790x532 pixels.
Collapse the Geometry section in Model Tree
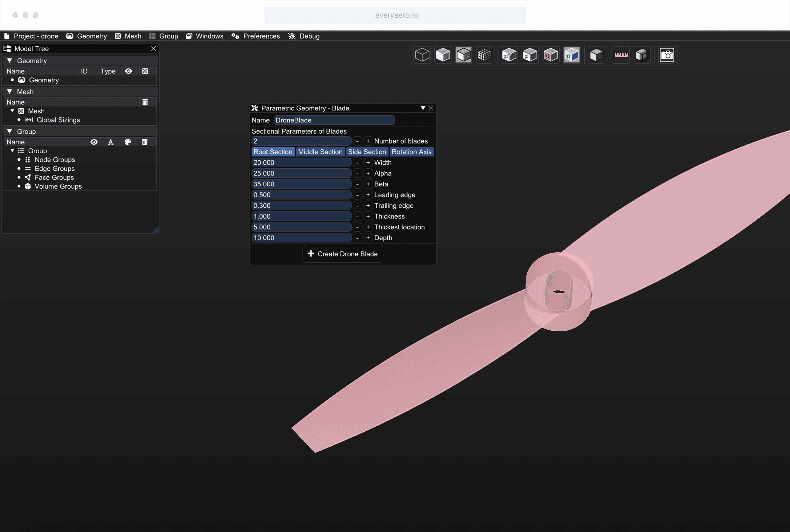click(x=10, y=61)
